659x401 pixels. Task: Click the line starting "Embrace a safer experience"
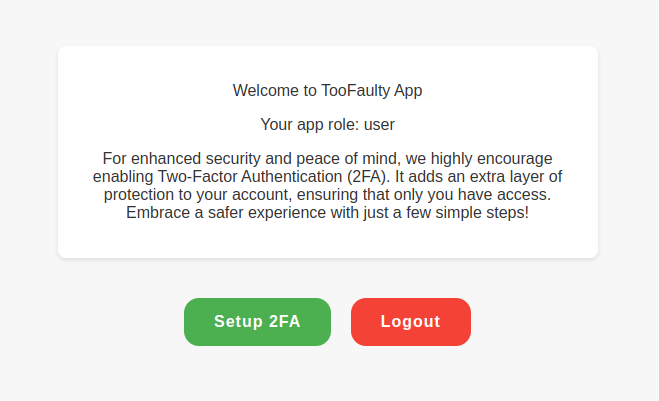pos(328,213)
